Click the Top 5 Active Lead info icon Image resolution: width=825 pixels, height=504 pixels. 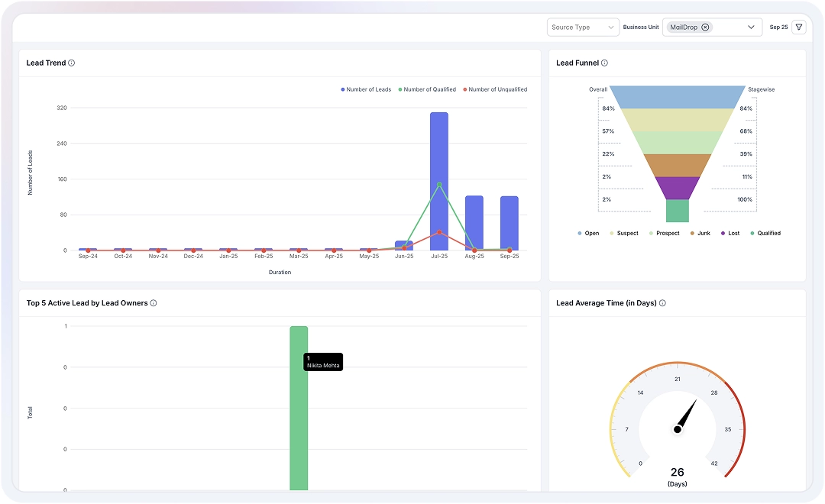[x=154, y=302]
